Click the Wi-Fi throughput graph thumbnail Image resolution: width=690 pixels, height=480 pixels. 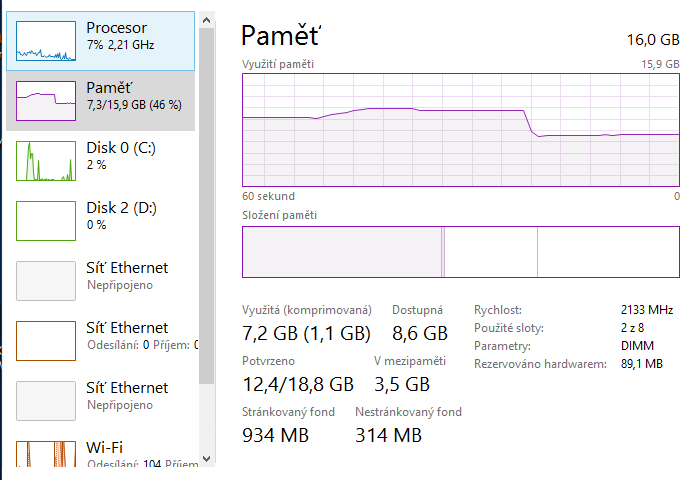pyautogui.click(x=46, y=455)
